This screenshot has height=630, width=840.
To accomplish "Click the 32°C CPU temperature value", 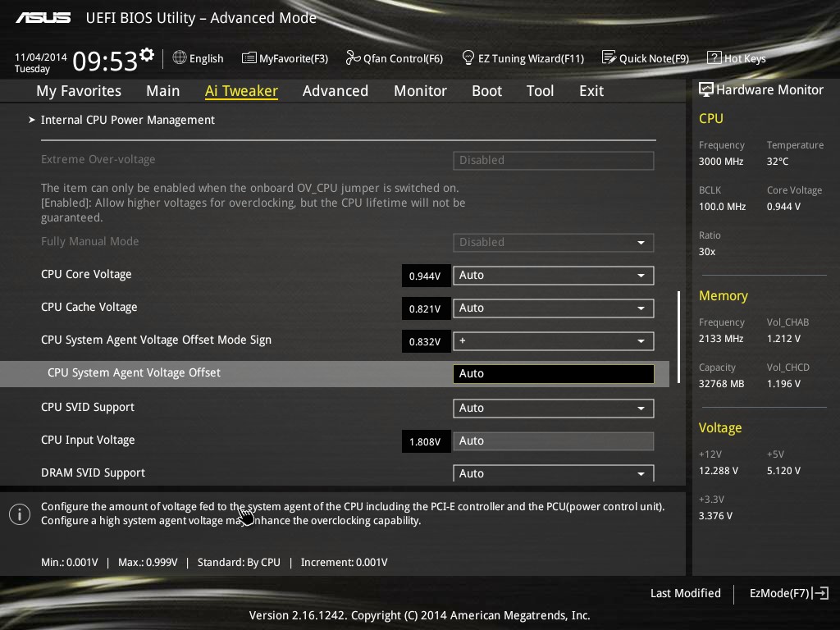I will click(x=778, y=162).
